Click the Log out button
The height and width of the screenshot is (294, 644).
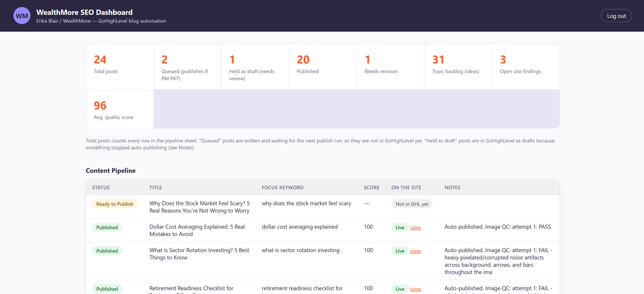pos(616,16)
